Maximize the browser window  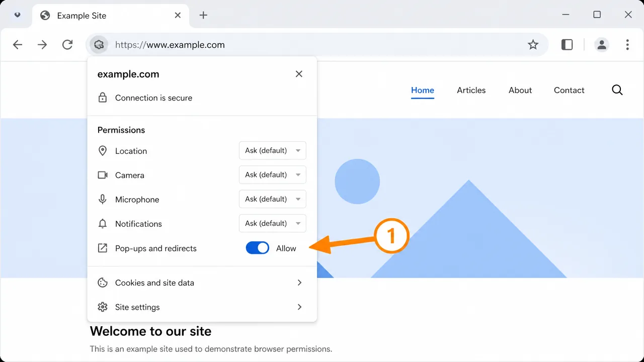pos(597,15)
